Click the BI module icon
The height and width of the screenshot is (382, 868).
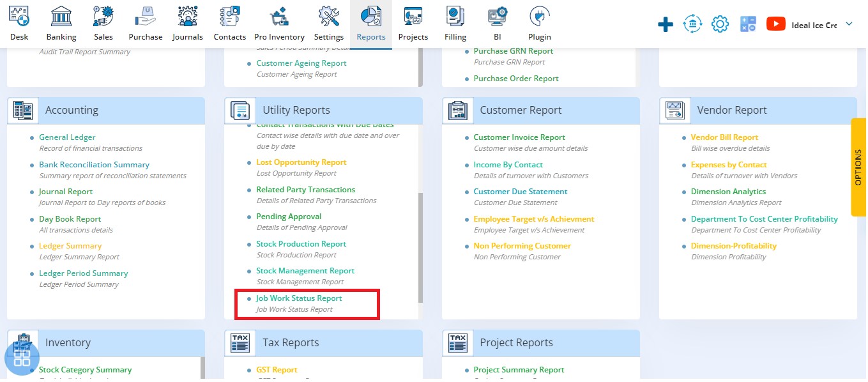[x=497, y=16]
